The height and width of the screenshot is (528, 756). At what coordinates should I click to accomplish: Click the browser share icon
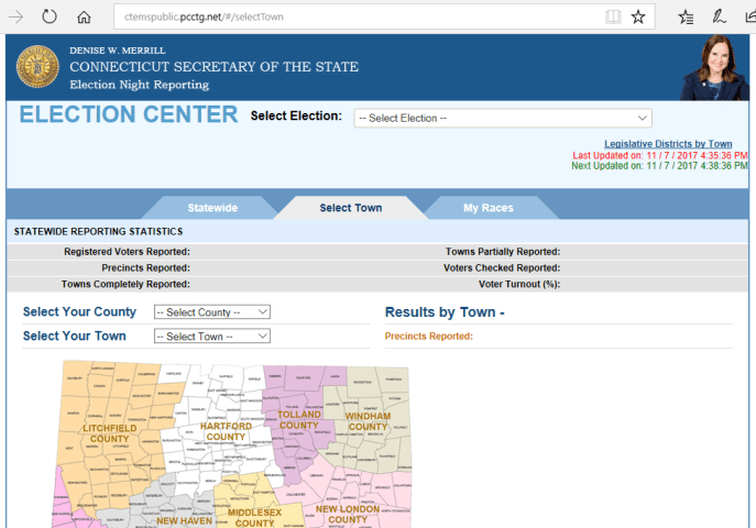[x=750, y=17]
